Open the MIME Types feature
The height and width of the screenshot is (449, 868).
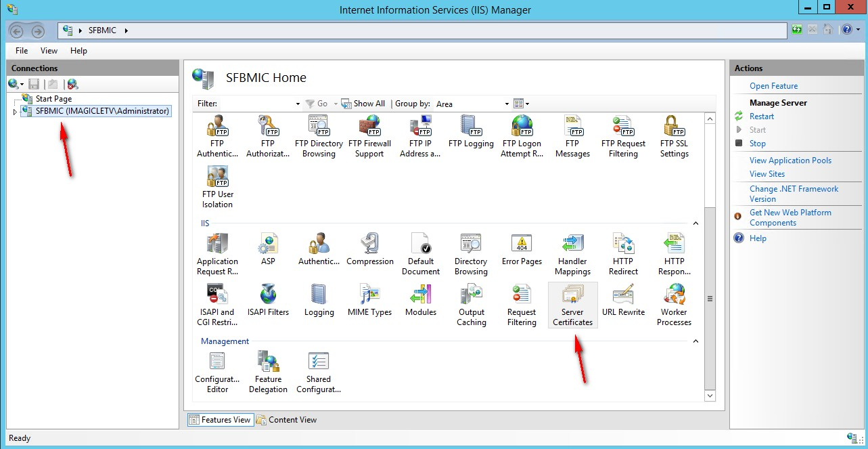tap(369, 301)
